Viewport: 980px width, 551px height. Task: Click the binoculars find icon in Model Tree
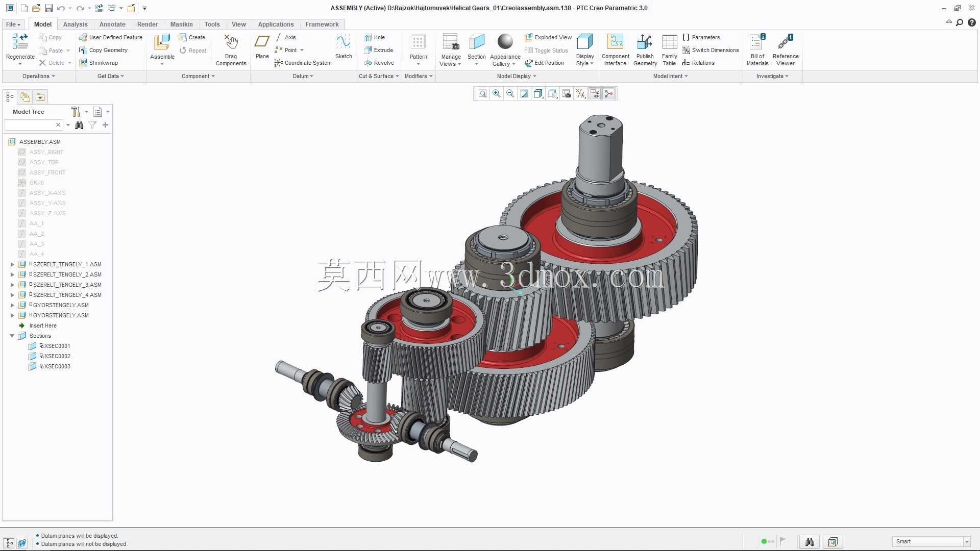79,125
